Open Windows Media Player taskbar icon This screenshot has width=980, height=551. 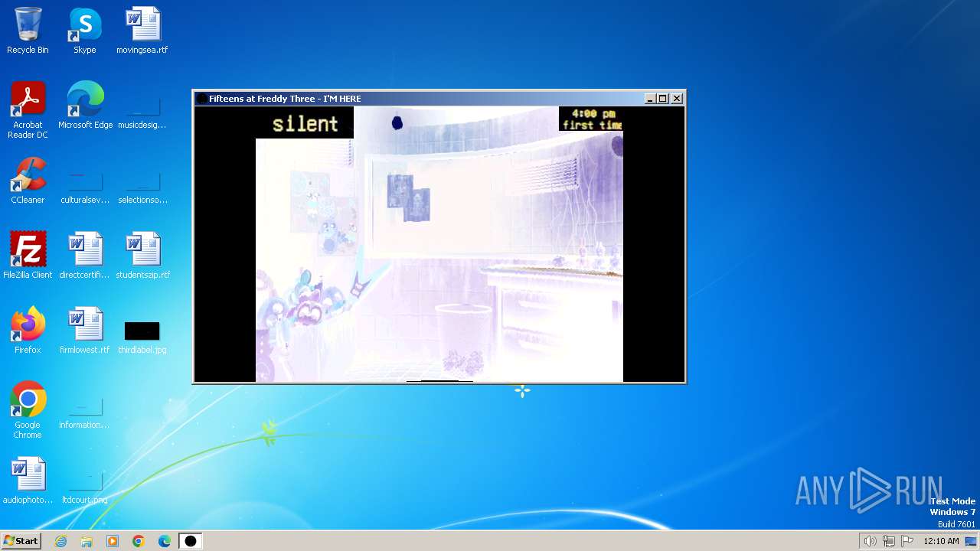coord(113,541)
